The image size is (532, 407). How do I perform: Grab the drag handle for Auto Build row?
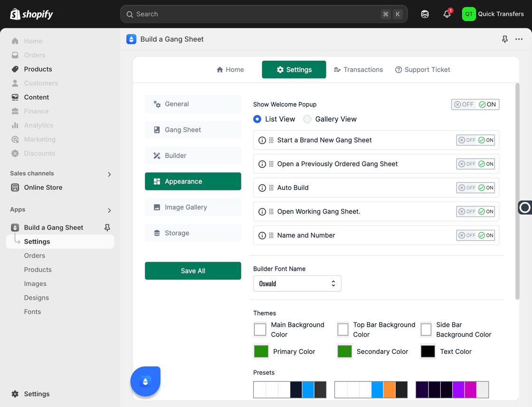271,188
